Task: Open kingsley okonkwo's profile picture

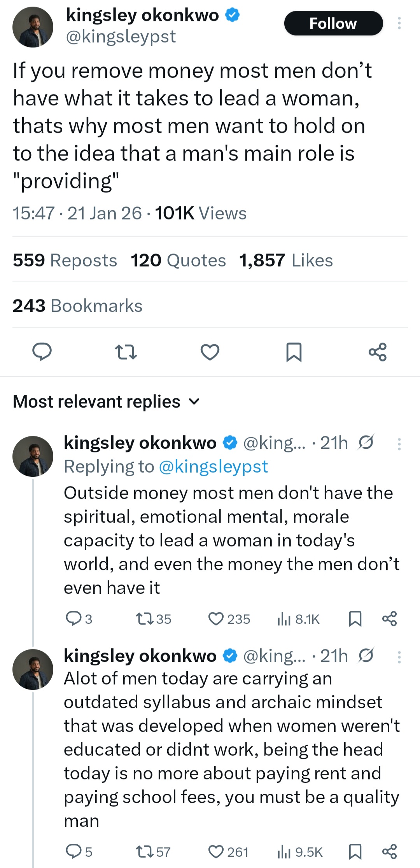Action: (34, 26)
